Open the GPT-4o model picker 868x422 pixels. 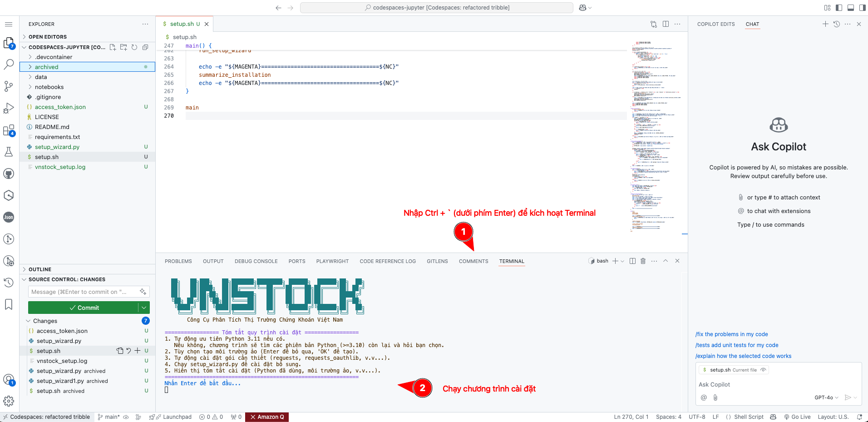[x=826, y=397]
